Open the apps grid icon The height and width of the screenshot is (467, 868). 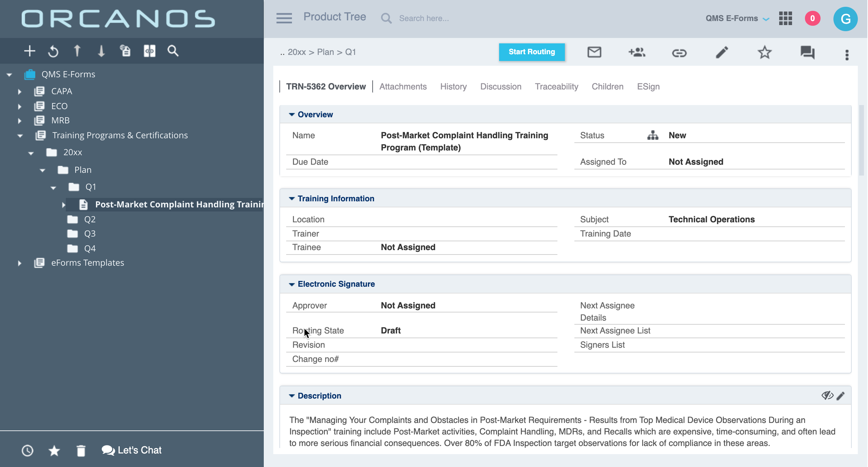pos(785,18)
